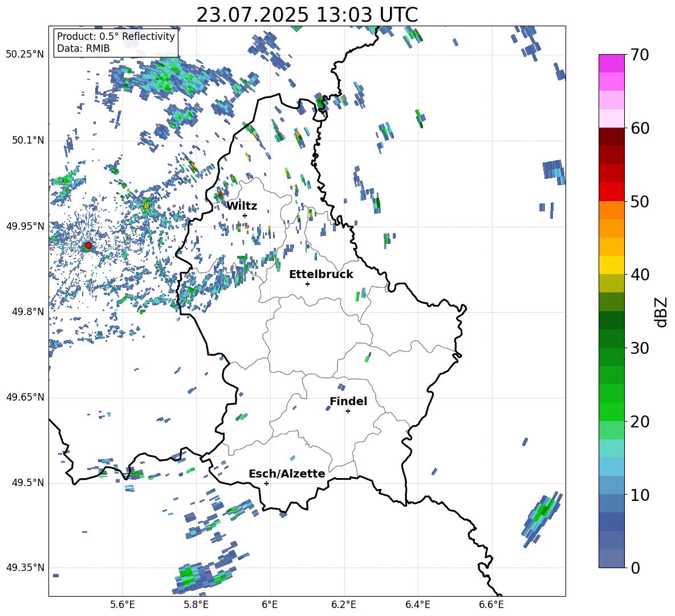Click the 'Data: RMIB' text
Screen dimensions: 675x616
click(x=83, y=48)
